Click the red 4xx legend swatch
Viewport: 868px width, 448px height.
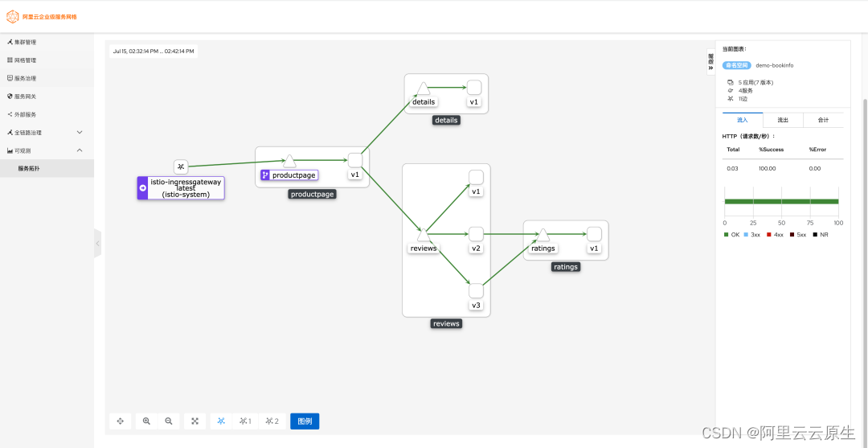768,235
